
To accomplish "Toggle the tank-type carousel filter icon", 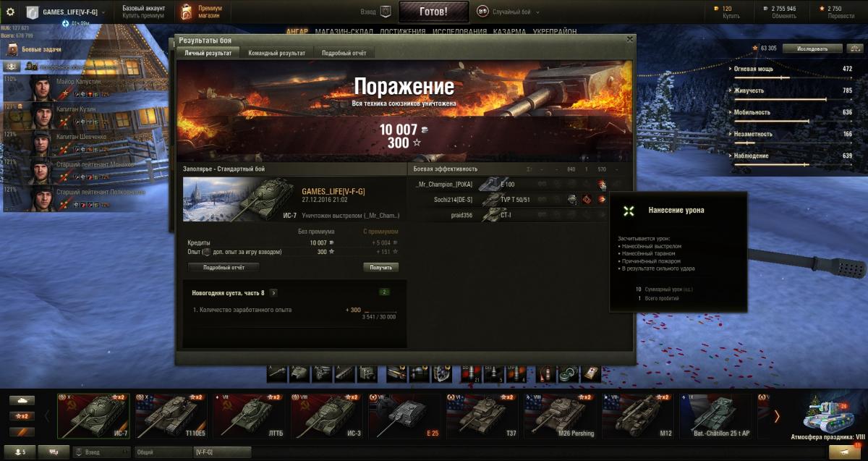I will coord(22,400).
